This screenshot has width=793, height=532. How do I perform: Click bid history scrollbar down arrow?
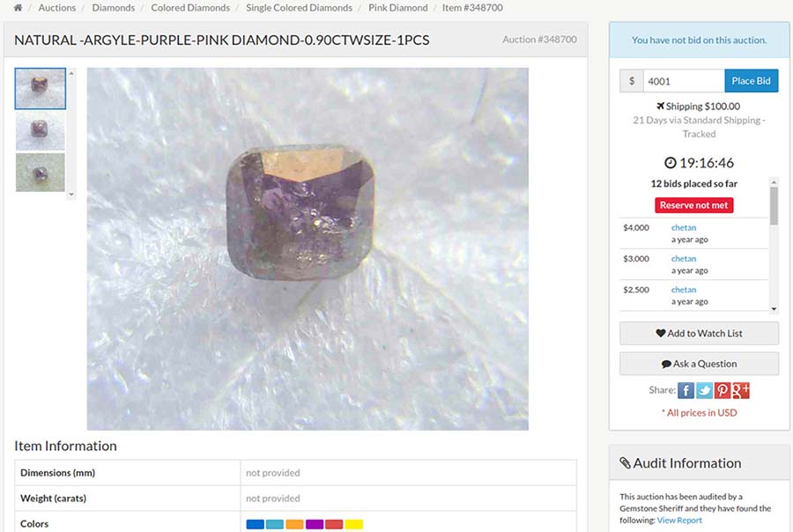coord(774,309)
